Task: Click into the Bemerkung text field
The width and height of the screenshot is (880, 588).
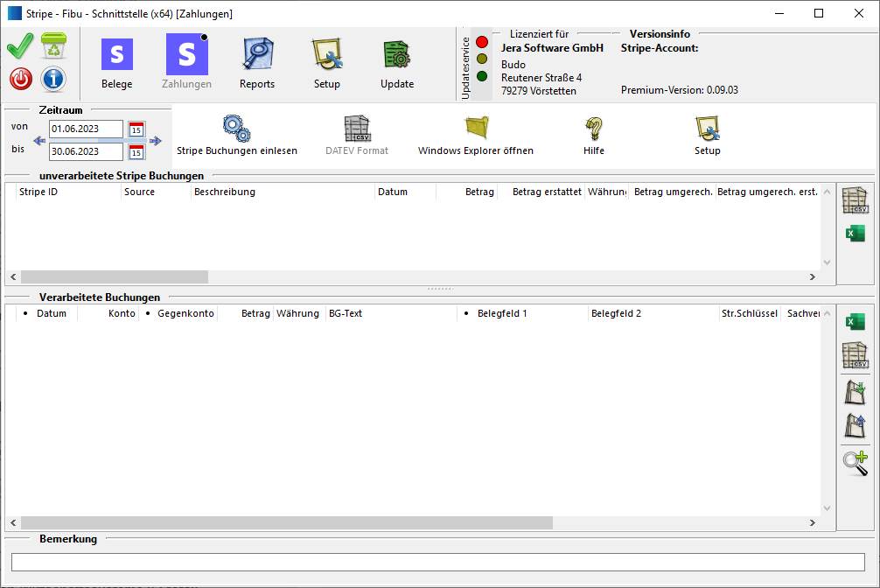Action: pos(437,562)
